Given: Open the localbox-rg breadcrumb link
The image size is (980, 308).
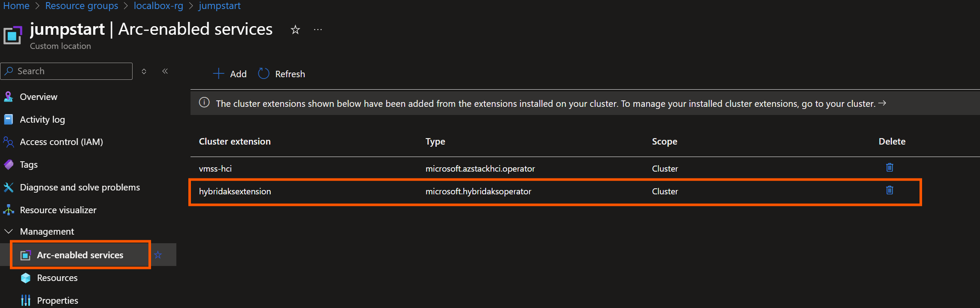Looking at the screenshot, I should (158, 6).
